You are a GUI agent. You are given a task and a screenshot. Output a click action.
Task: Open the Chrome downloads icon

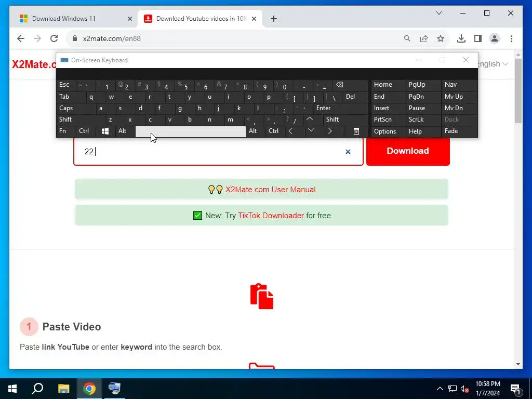[461, 38]
